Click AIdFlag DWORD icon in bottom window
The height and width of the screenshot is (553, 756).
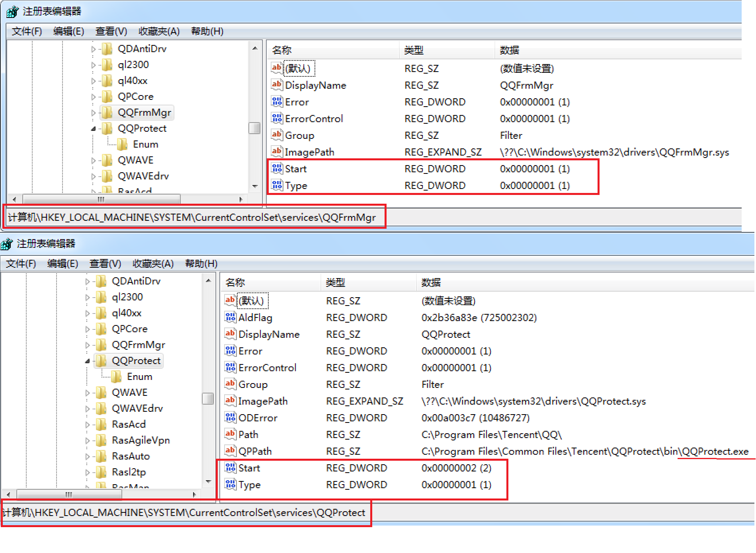tap(230, 317)
